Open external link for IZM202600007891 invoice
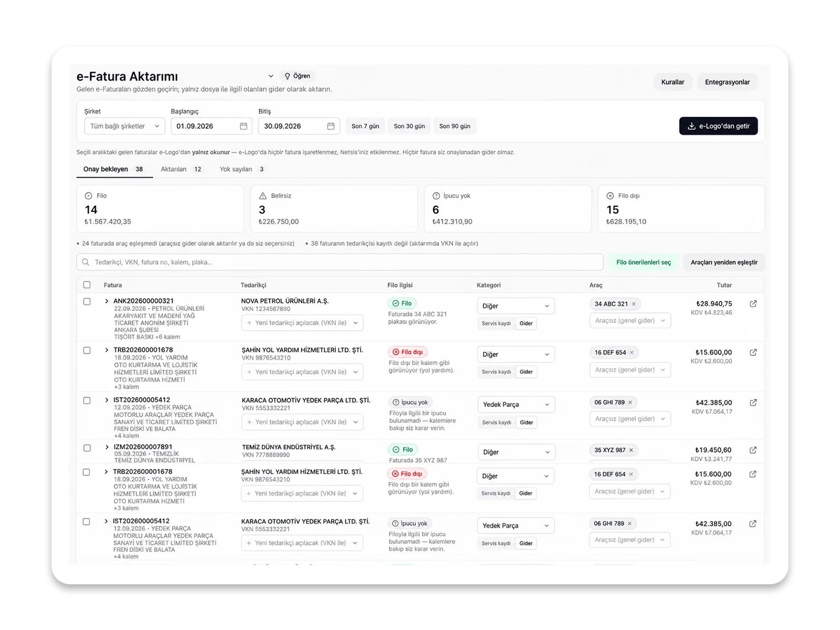This screenshot has height=630, width=840. (x=753, y=450)
